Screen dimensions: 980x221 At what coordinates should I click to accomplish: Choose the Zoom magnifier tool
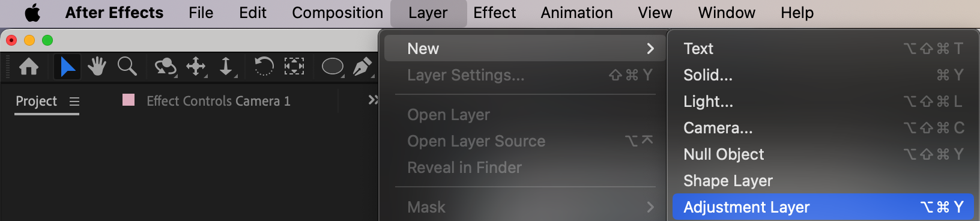127,66
